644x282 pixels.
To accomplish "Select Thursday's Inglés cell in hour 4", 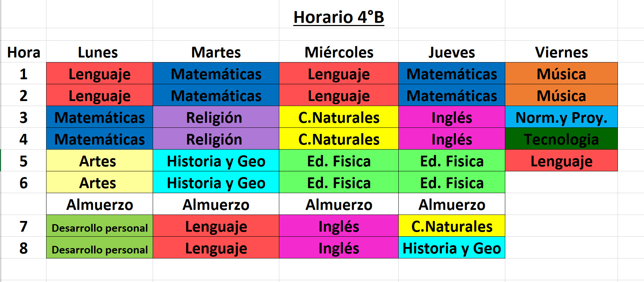I will (x=452, y=139).
